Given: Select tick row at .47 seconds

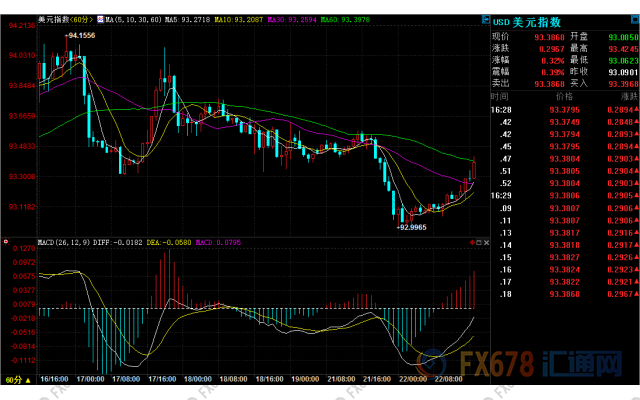Looking at the screenshot, I should click(565, 159).
